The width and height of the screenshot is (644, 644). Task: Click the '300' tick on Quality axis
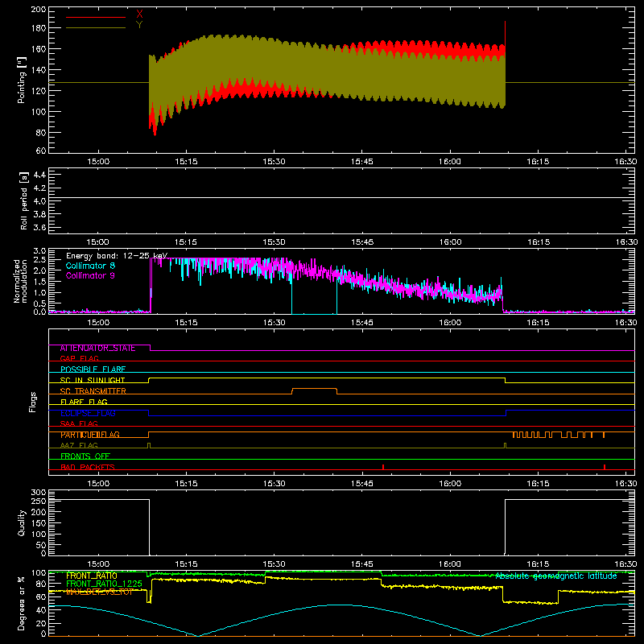click(x=38, y=493)
